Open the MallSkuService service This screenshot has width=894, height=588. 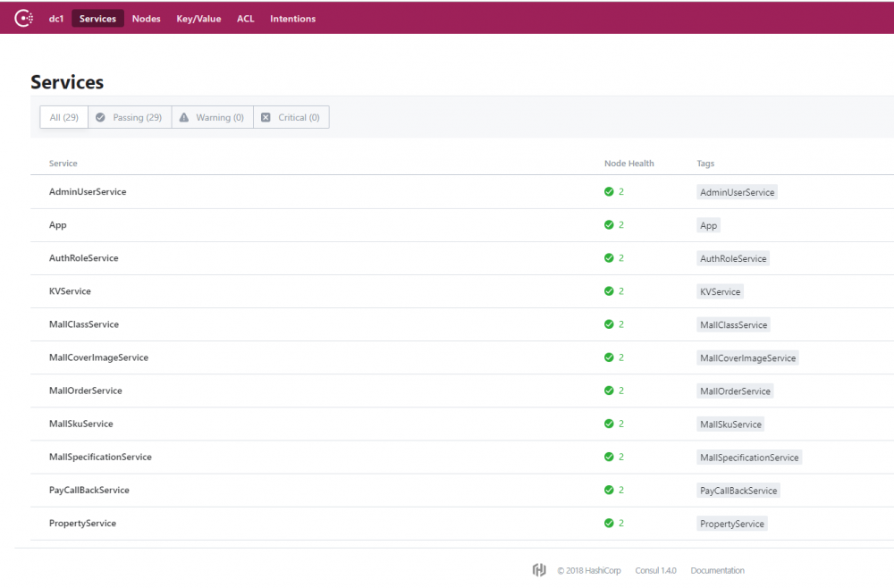(x=81, y=424)
